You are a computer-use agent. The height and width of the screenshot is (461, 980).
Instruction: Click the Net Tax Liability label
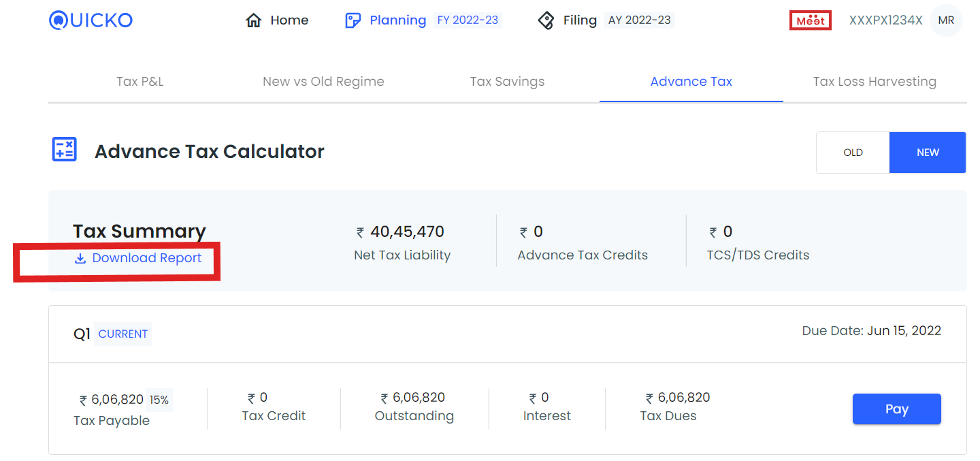(x=402, y=255)
